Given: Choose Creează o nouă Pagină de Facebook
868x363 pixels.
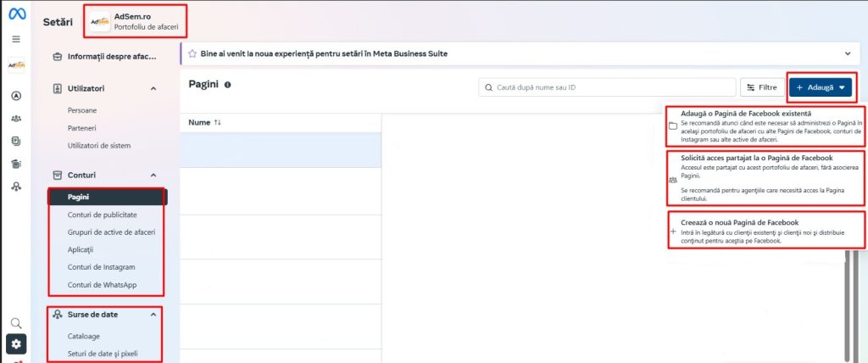Looking at the screenshot, I should pos(765,231).
